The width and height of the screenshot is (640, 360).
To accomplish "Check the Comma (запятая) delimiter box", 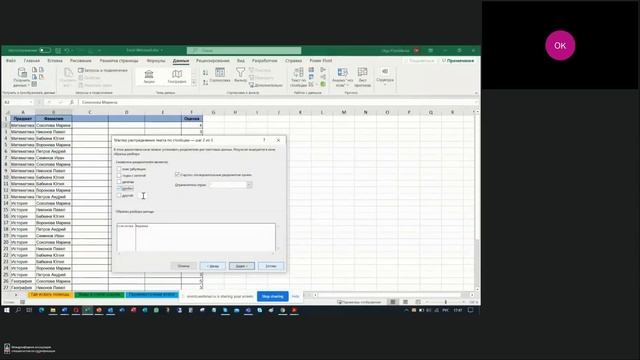I will (x=119, y=182).
